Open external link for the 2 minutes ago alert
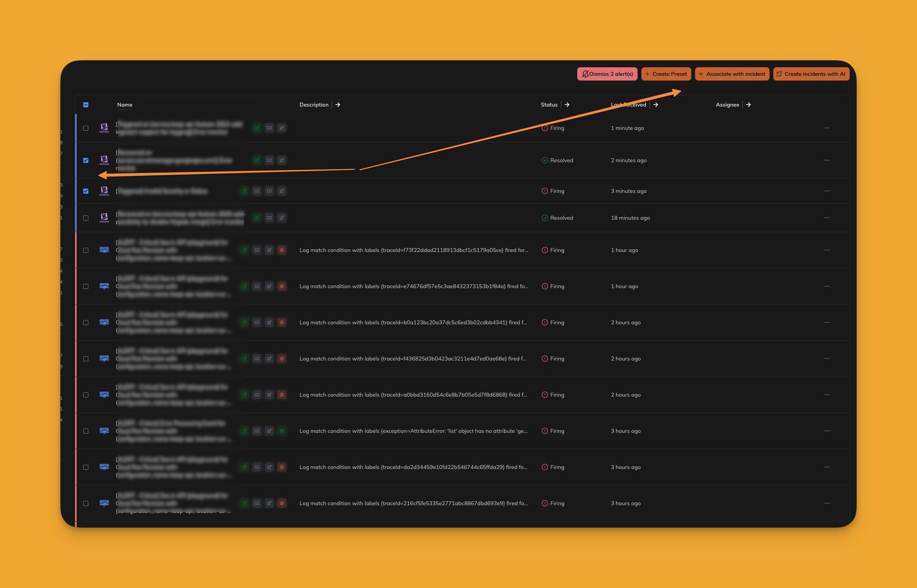This screenshot has height=588, width=917. tap(257, 160)
